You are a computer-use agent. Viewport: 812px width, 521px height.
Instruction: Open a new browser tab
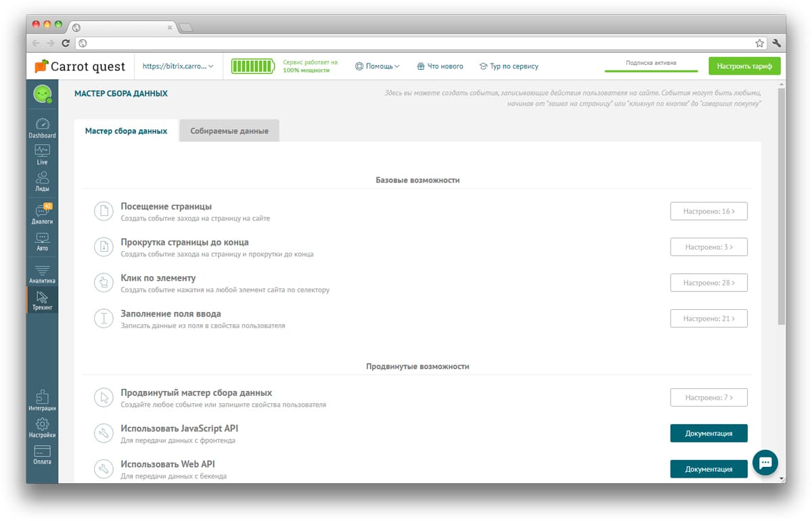pyautogui.click(x=186, y=27)
